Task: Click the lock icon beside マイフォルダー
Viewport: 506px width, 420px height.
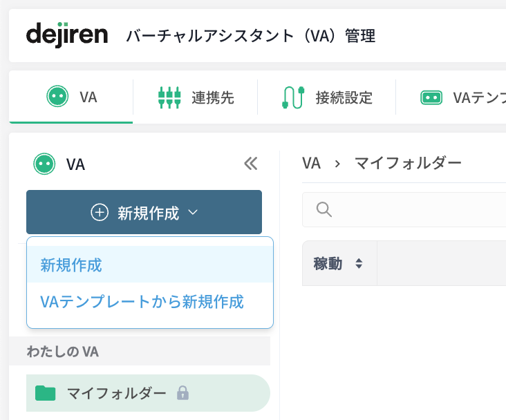Action: (182, 392)
